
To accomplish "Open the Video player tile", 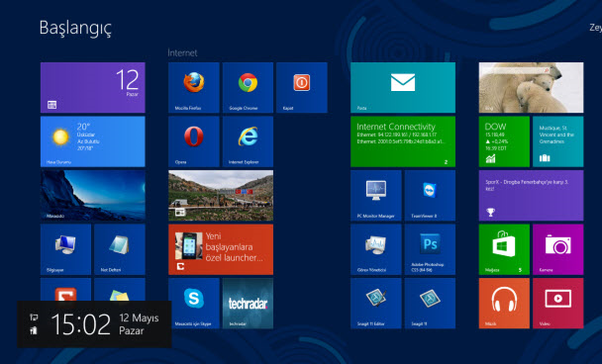I will tap(558, 303).
